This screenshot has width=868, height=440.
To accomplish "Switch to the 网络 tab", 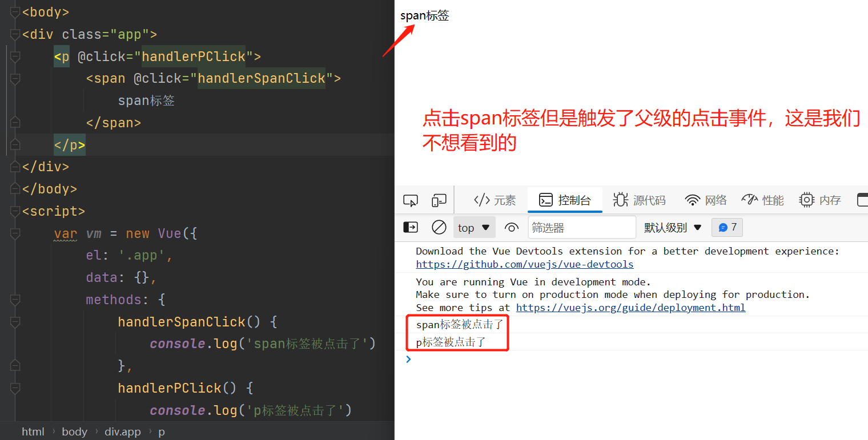I will (x=706, y=200).
